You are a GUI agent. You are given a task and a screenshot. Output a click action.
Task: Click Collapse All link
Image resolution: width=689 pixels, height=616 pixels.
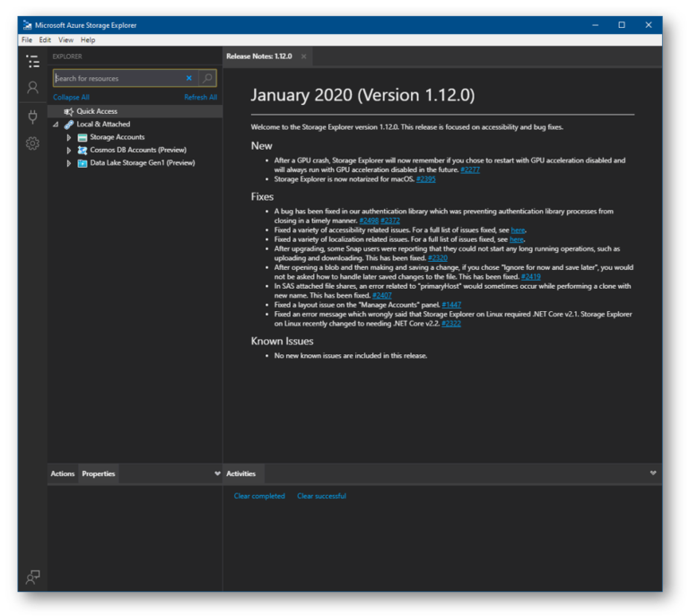point(71,97)
